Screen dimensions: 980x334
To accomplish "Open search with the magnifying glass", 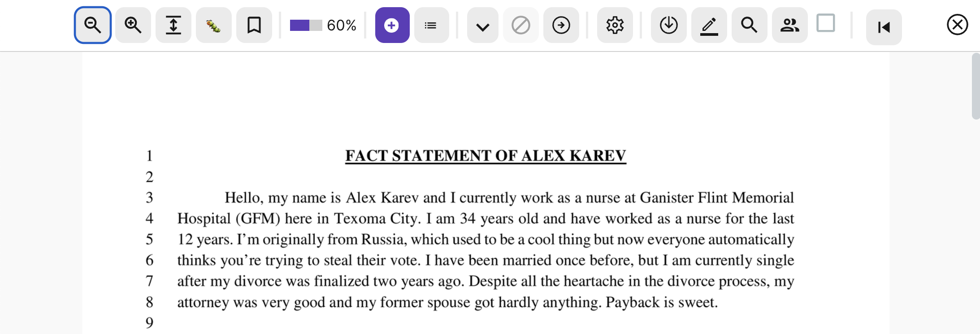I will click(749, 25).
